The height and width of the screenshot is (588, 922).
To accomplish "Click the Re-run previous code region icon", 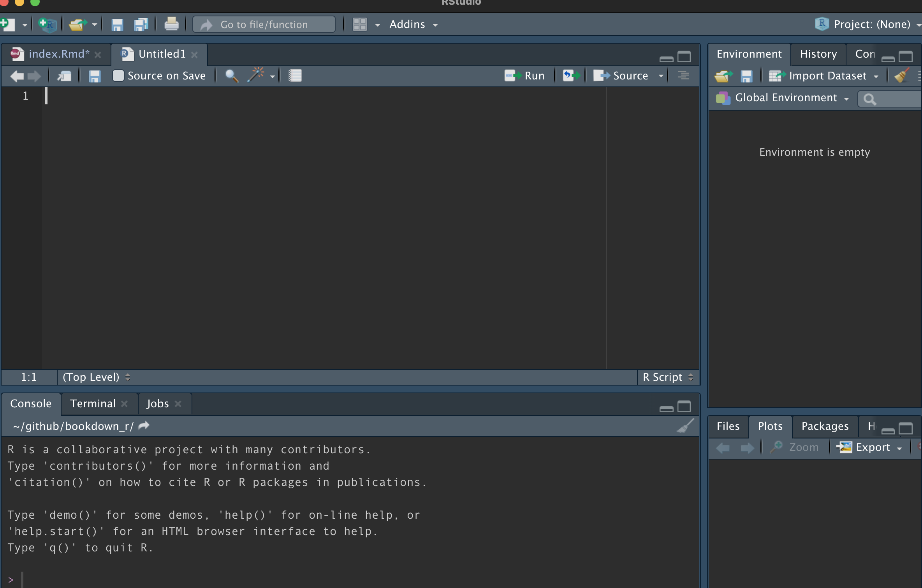I will (x=571, y=76).
